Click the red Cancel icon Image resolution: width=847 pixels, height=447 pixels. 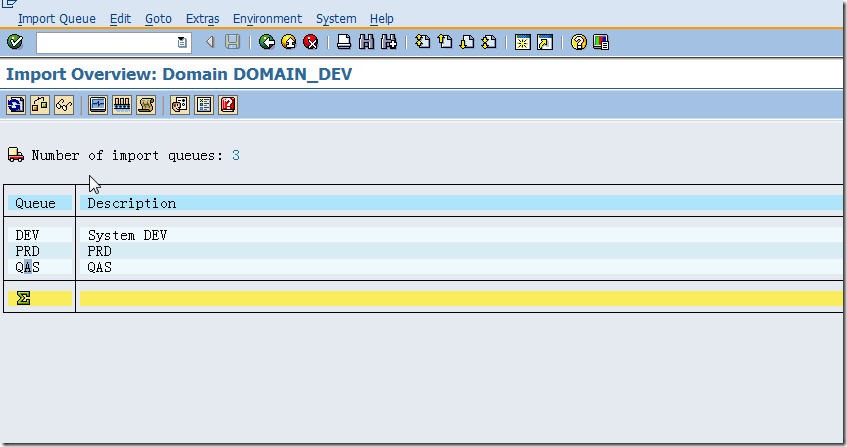311,42
